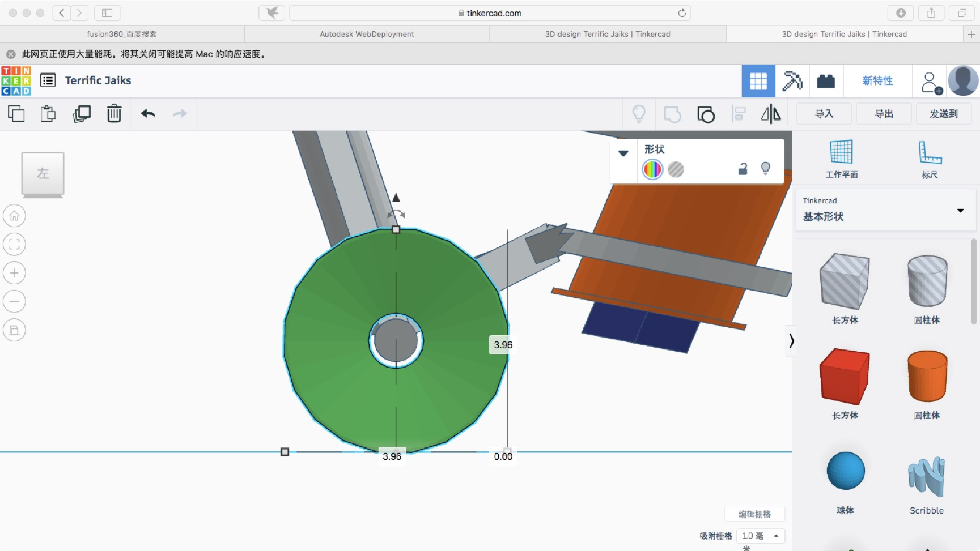Toggle hide shape lightbulb in panel
Image resolution: width=980 pixels, height=551 pixels.
point(766,169)
